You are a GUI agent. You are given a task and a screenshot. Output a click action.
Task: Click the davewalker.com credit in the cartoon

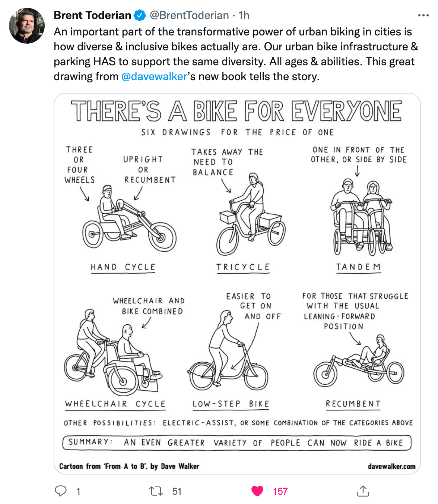point(391,466)
